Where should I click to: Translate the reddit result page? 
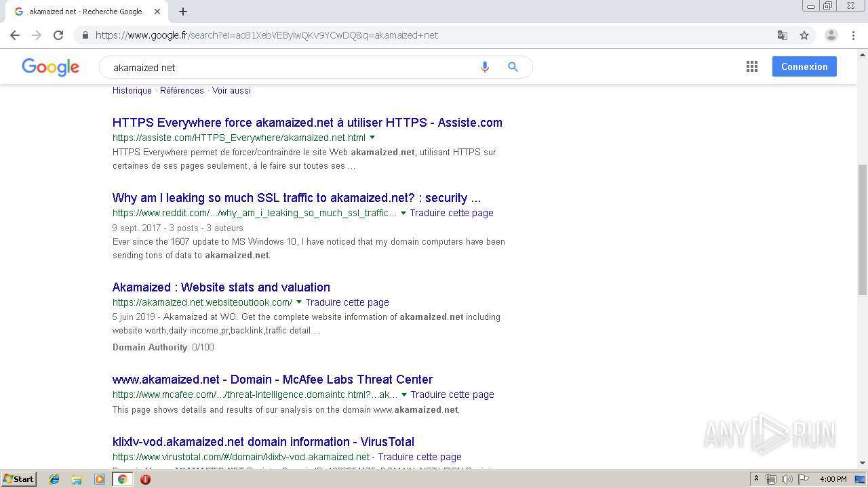point(452,213)
